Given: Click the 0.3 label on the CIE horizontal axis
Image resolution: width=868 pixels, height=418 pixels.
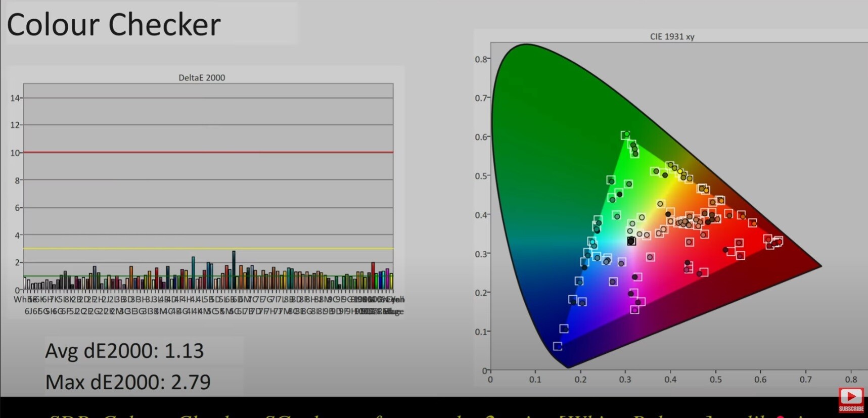Looking at the screenshot, I should click(625, 380).
